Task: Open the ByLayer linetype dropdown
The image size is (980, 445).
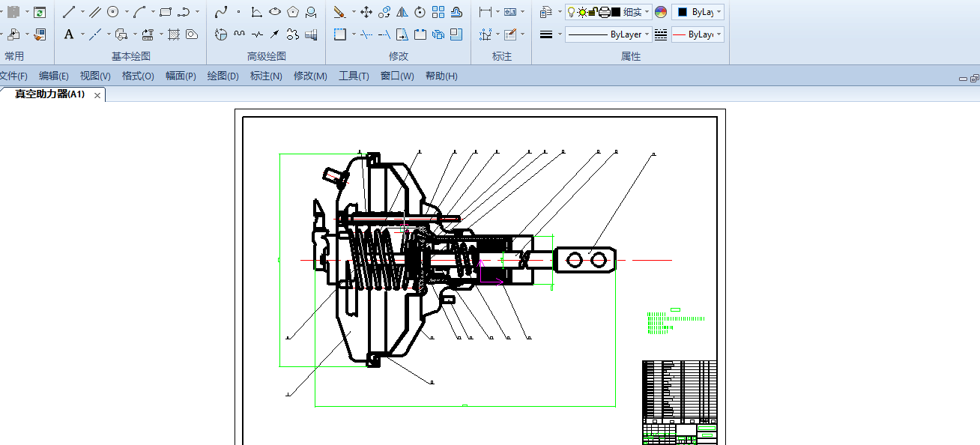Action: pyautogui.click(x=608, y=34)
